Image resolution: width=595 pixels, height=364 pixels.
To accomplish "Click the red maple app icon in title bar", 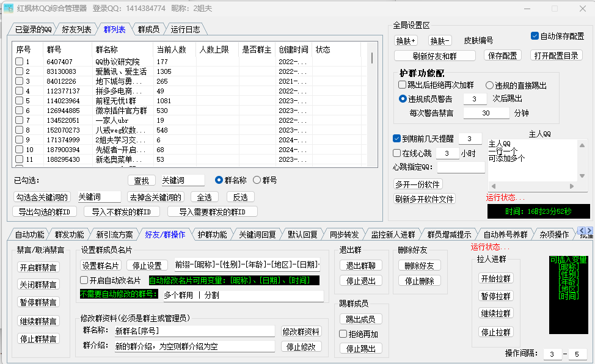I will [9, 9].
